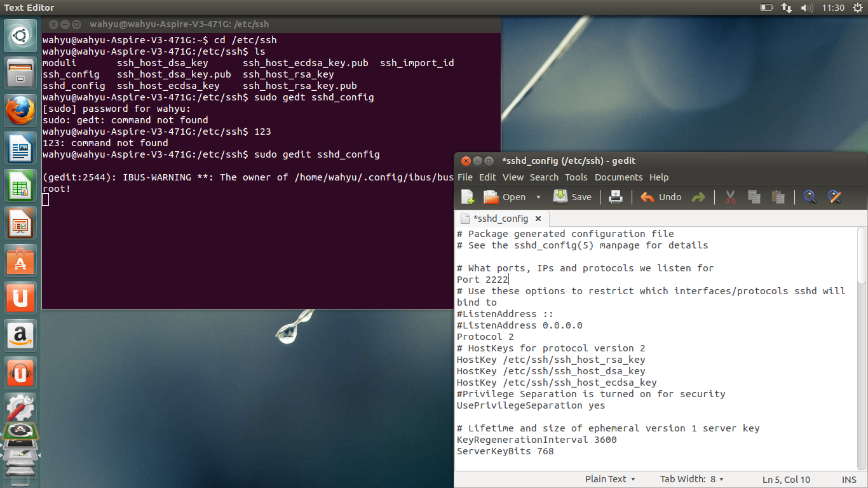Open a file using gedit's Open button
This screenshot has width=868, height=488.
click(x=505, y=197)
